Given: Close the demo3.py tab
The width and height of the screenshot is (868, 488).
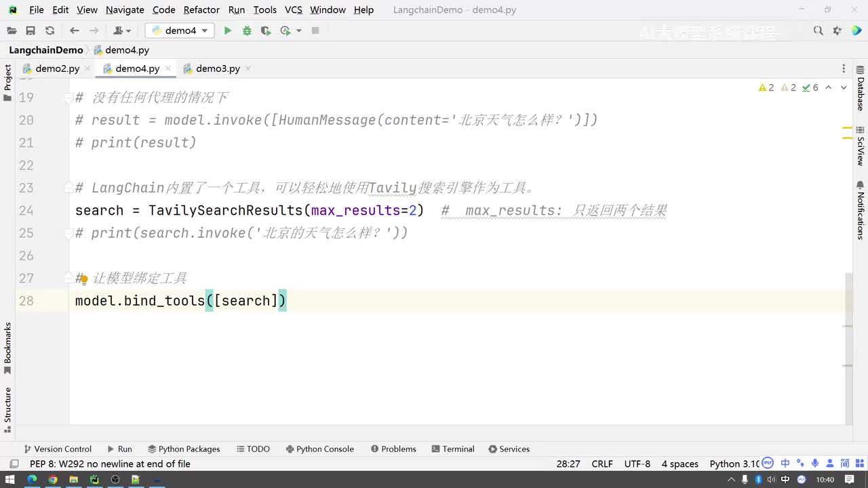Looking at the screenshot, I should click(x=248, y=68).
